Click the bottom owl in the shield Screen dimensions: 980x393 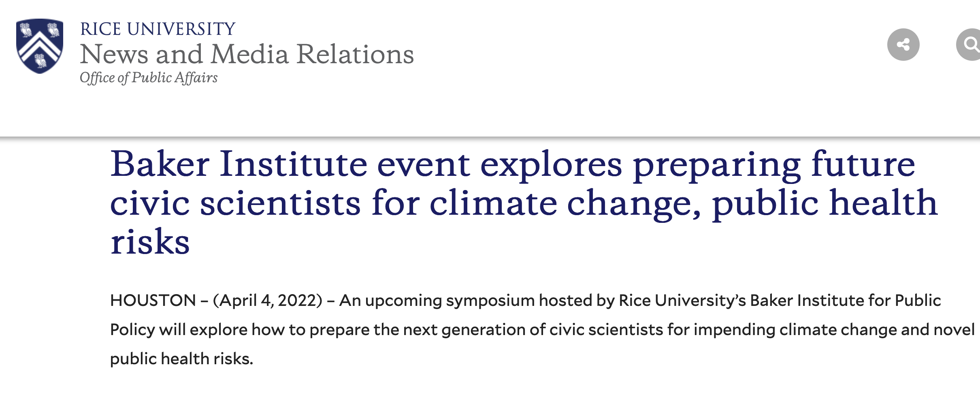pyautogui.click(x=40, y=61)
